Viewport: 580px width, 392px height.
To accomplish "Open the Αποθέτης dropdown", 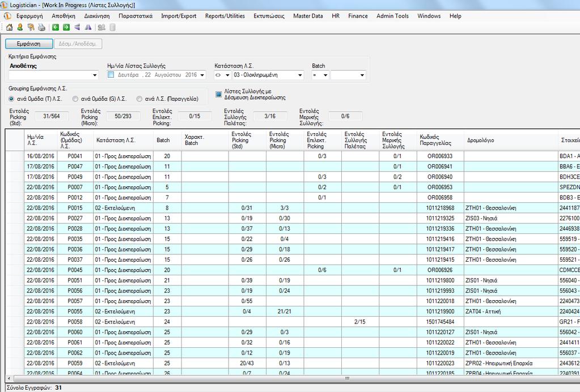I will point(95,75).
